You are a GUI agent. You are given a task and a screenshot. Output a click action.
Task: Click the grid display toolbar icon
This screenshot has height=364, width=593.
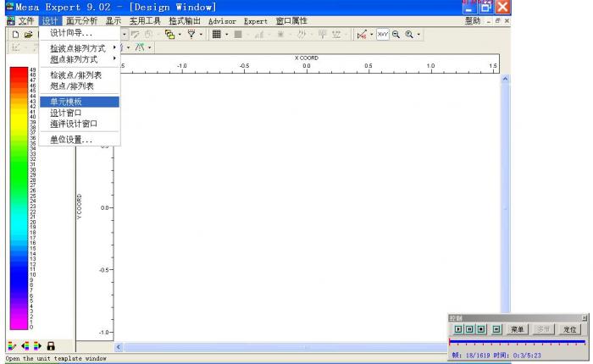click(216, 34)
